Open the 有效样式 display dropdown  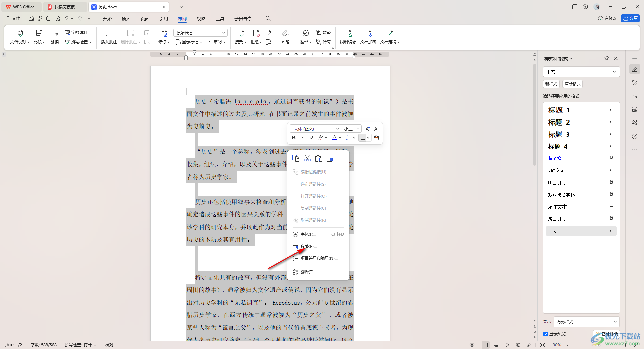pyautogui.click(x=586, y=322)
